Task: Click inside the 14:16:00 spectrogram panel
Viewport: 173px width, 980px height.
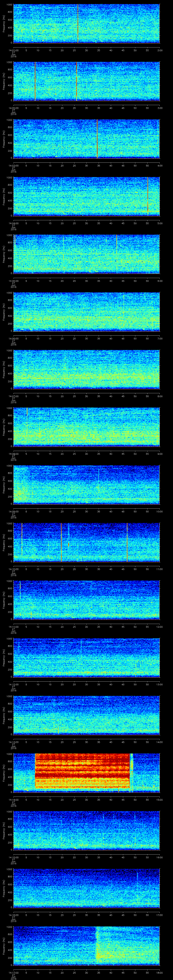Action: [86, 888]
